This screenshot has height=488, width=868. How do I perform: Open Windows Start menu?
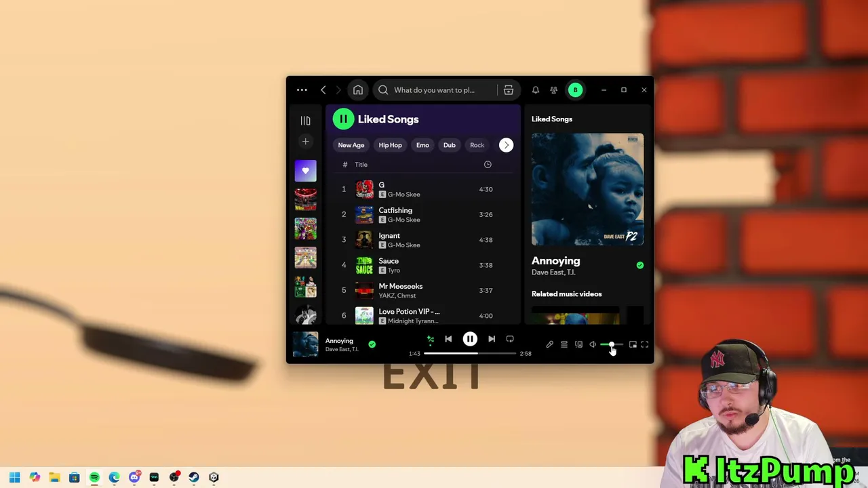tap(15, 477)
